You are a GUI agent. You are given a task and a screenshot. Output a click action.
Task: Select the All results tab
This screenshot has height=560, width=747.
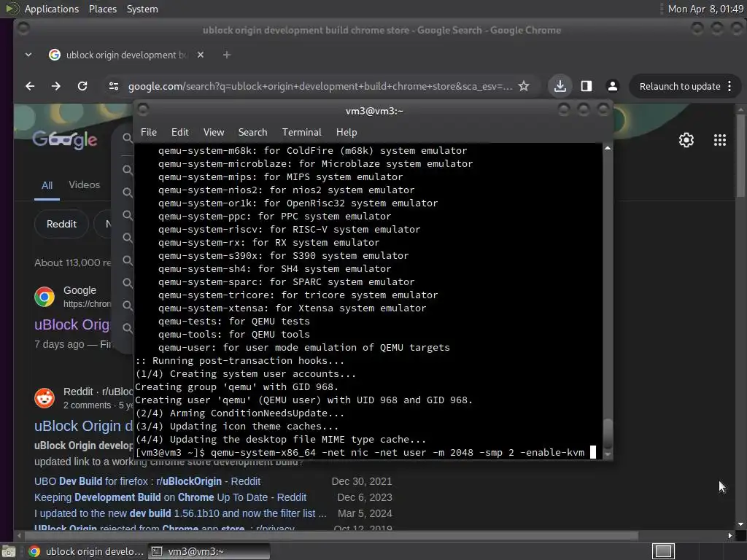(x=47, y=186)
